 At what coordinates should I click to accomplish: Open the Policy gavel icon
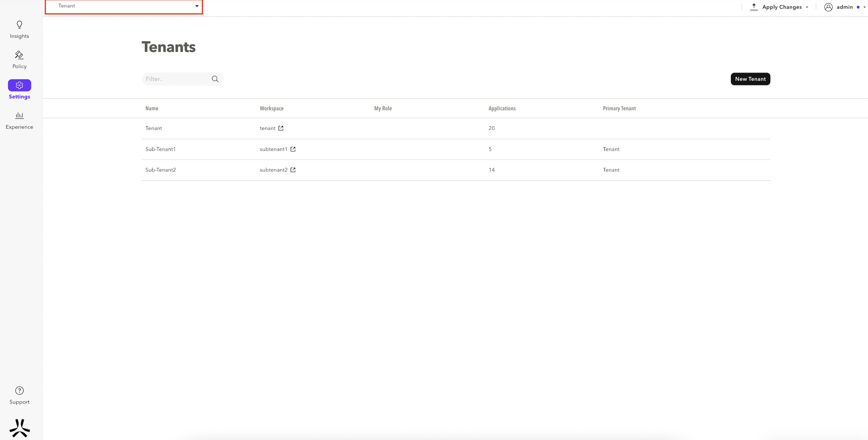coord(19,55)
